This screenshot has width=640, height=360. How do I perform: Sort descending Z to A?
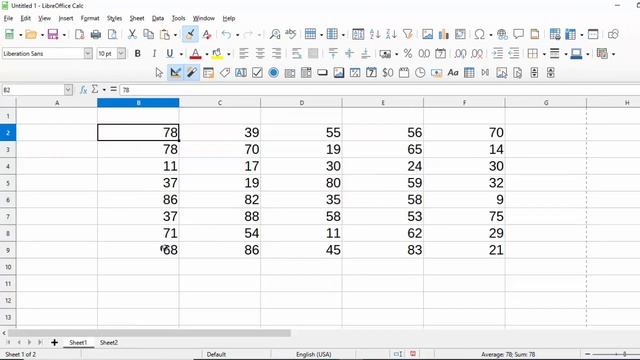(x=391, y=34)
